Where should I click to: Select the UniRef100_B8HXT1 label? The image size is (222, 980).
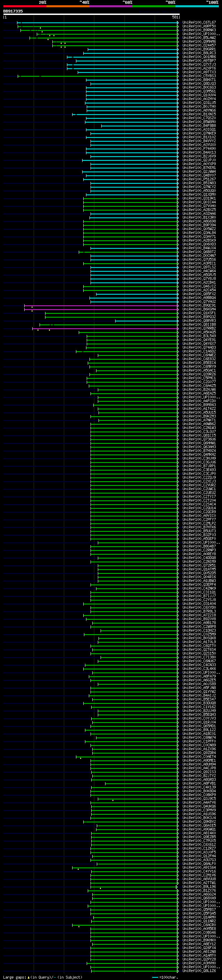(199, 80)
